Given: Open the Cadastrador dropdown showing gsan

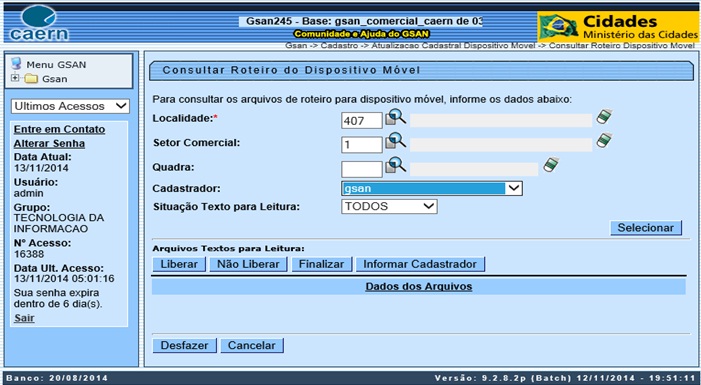Looking at the screenshot, I should [x=431, y=188].
